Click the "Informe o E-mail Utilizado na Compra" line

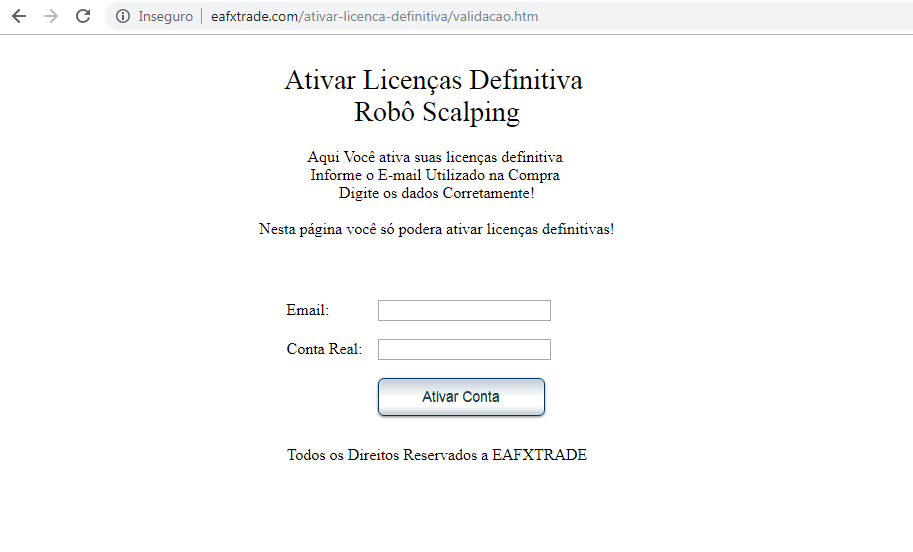click(x=434, y=175)
